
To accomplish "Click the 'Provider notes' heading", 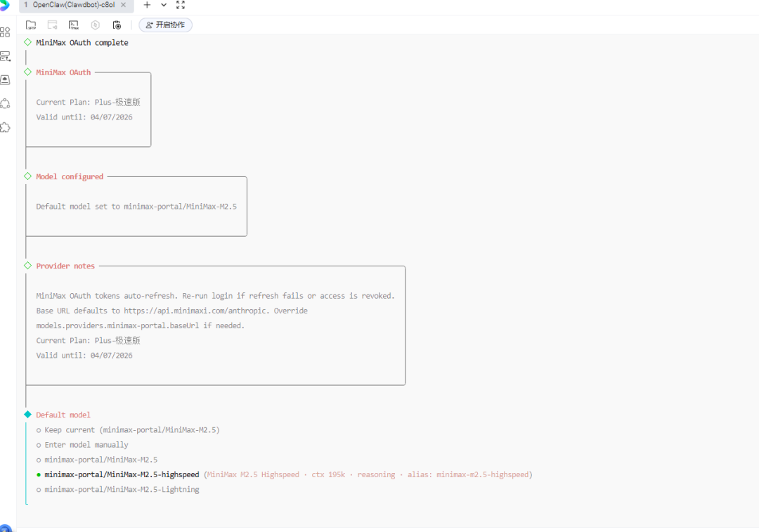I will point(65,266).
